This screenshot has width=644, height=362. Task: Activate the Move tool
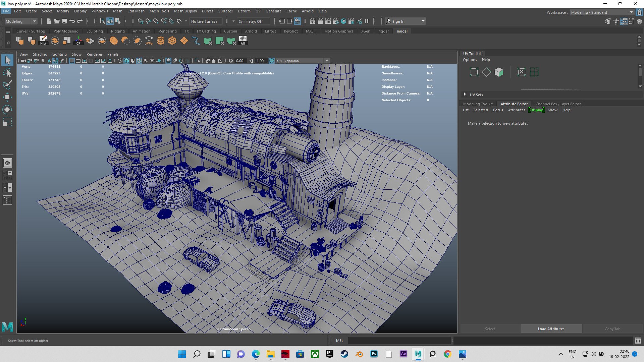(x=7, y=97)
